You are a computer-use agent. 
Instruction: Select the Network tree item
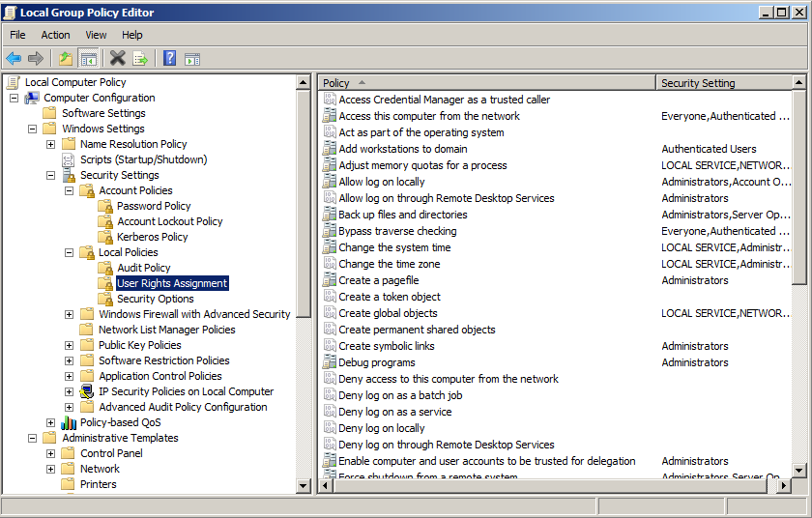[100, 469]
